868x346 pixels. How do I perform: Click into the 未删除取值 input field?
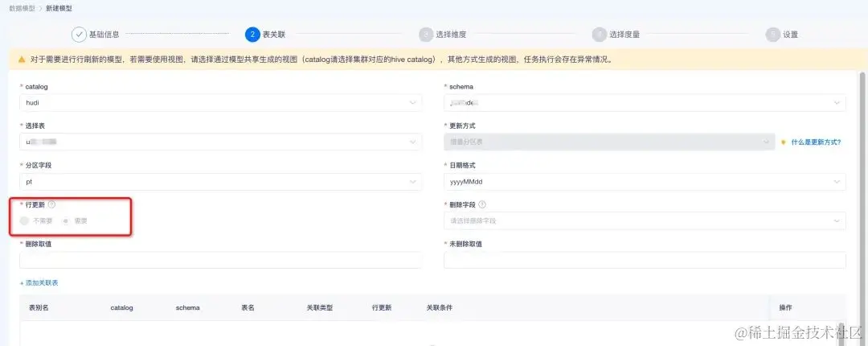coord(645,260)
